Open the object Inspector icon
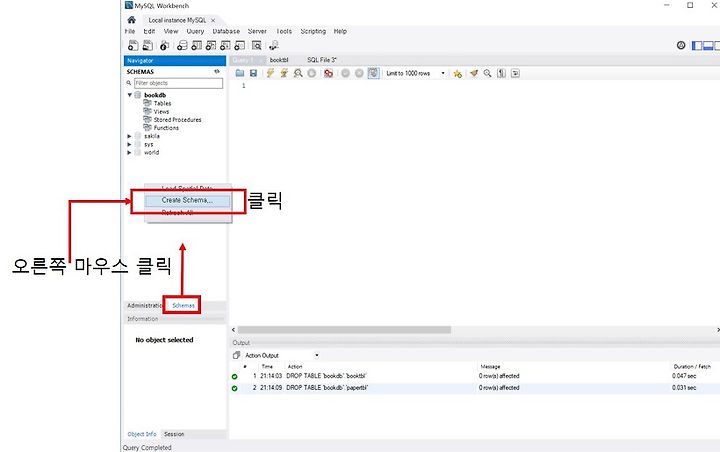The height and width of the screenshot is (452, 720). (164, 45)
